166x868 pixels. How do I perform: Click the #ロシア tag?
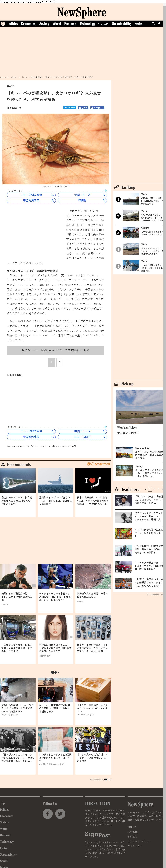[x=65, y=446]
